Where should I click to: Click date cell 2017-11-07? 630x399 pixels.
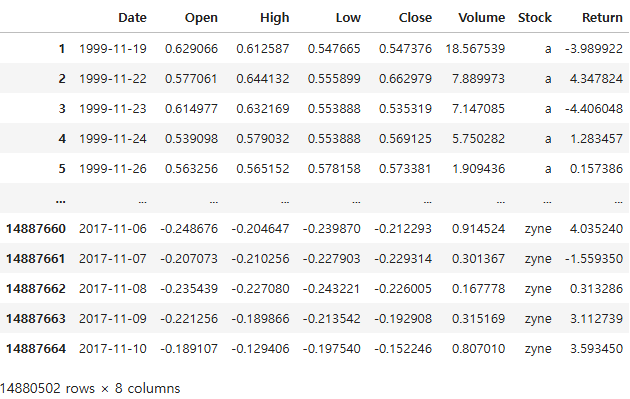[112, 259]
